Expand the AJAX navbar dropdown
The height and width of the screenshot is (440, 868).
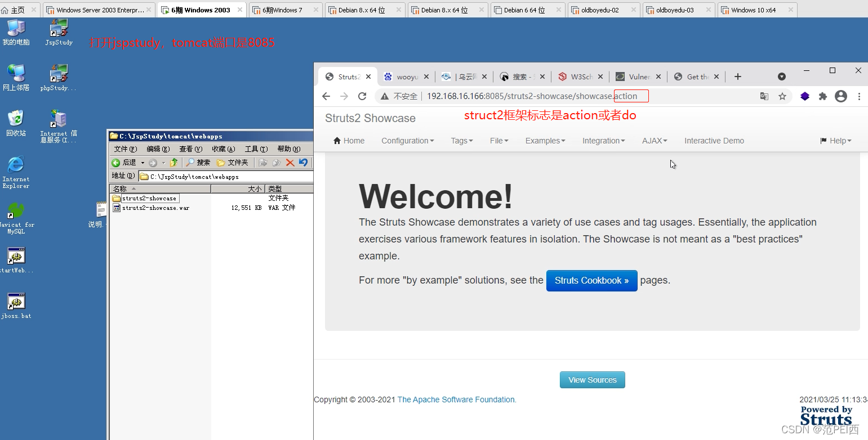coord(655,141)
